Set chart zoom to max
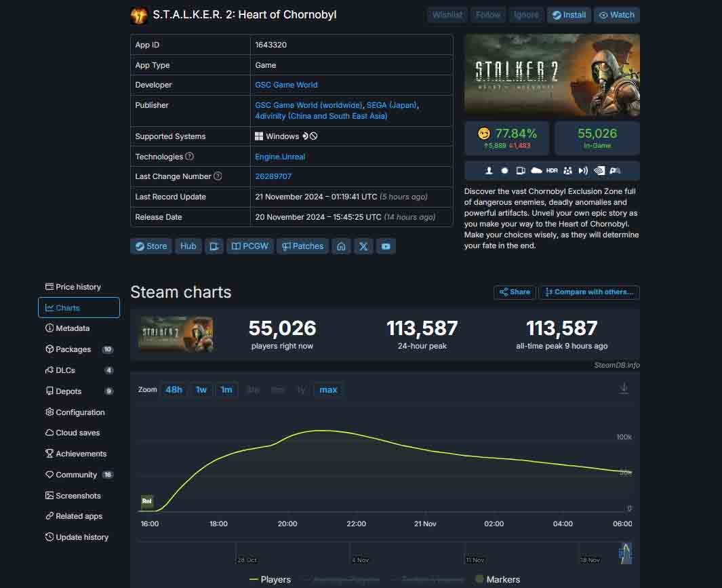 (328, 389)
